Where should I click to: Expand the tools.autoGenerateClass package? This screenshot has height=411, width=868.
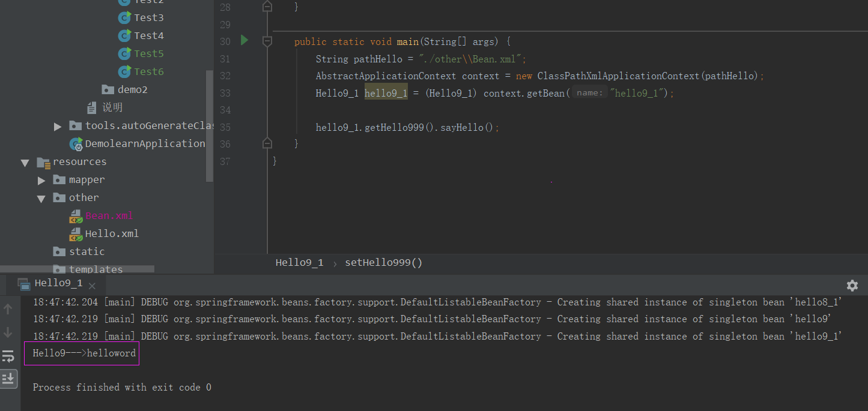(58, 126)
